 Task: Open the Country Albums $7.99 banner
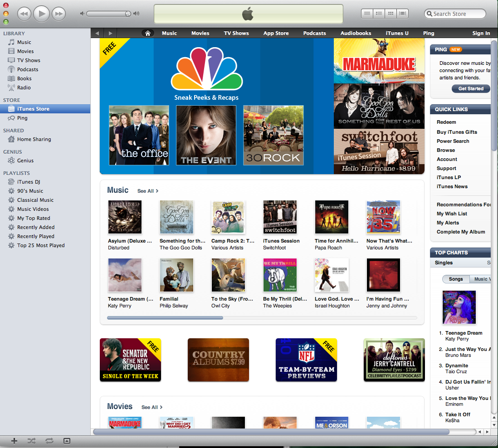(218, 360)
